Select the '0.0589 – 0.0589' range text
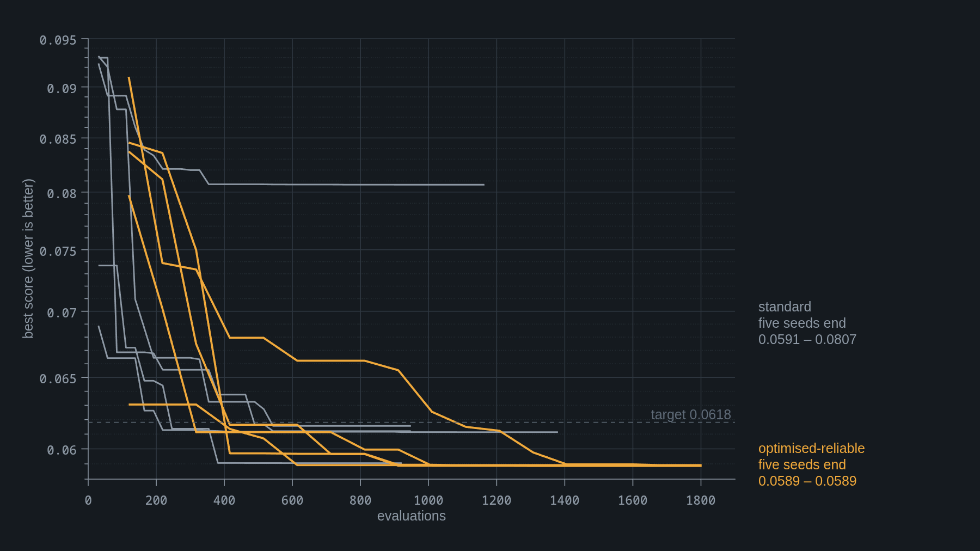Viewport: 980px width, 551px height. point(807,481)
